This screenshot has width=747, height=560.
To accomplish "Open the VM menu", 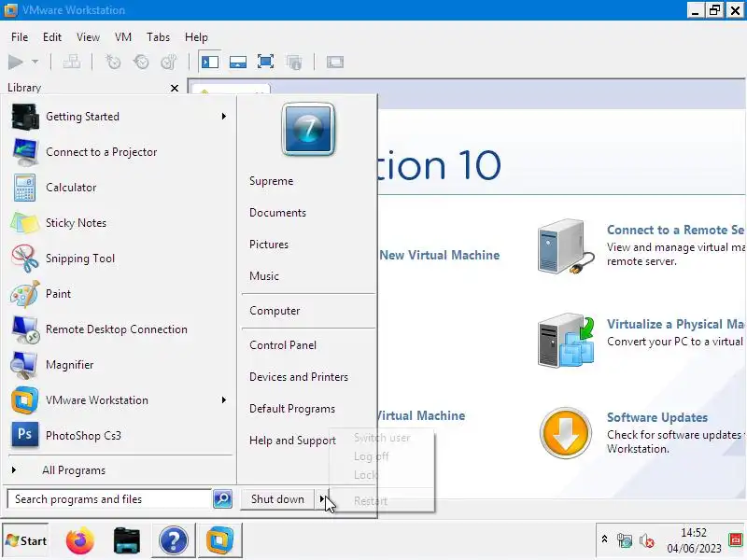I will click(123, 37).
